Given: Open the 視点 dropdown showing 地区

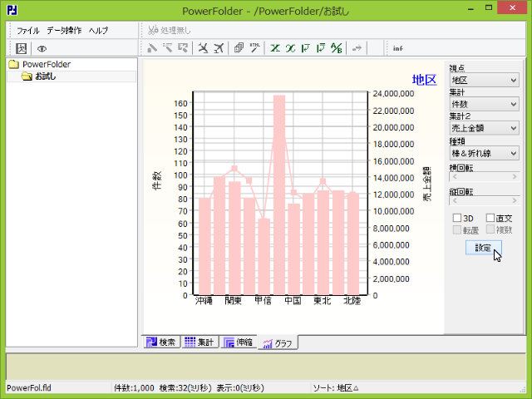Looking at the screenshot, I should [x=484, y=80].
